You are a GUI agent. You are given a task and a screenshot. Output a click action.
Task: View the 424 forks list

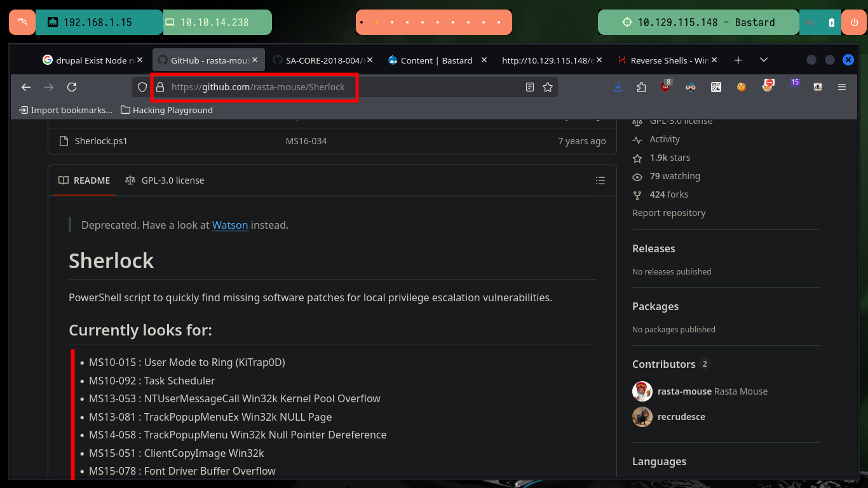[669, 194]
